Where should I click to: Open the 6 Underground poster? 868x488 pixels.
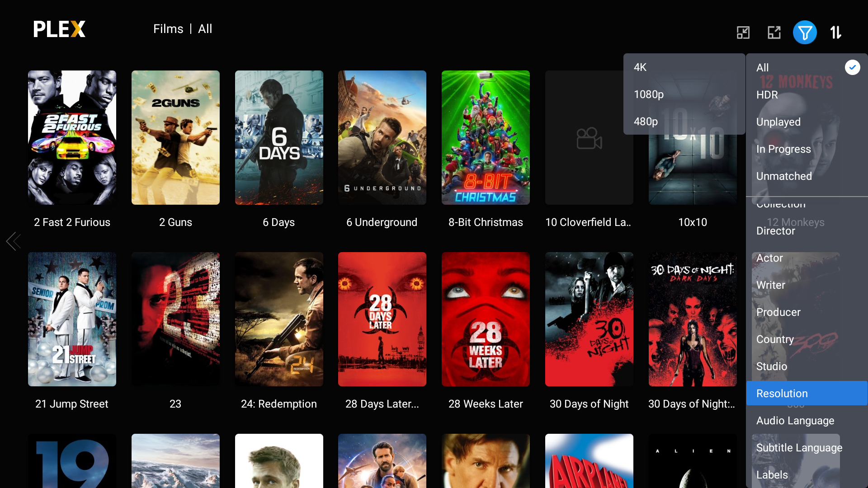(x=382, y=137)
